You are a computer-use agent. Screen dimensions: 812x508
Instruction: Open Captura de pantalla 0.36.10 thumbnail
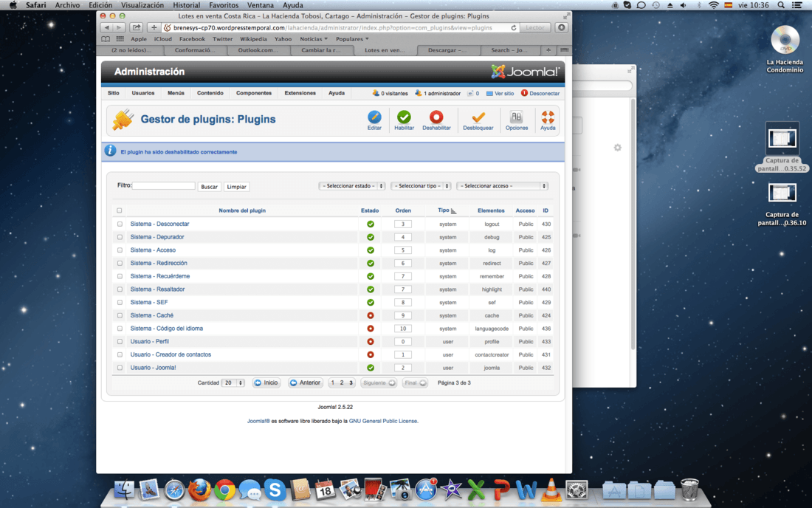(782, 193)
